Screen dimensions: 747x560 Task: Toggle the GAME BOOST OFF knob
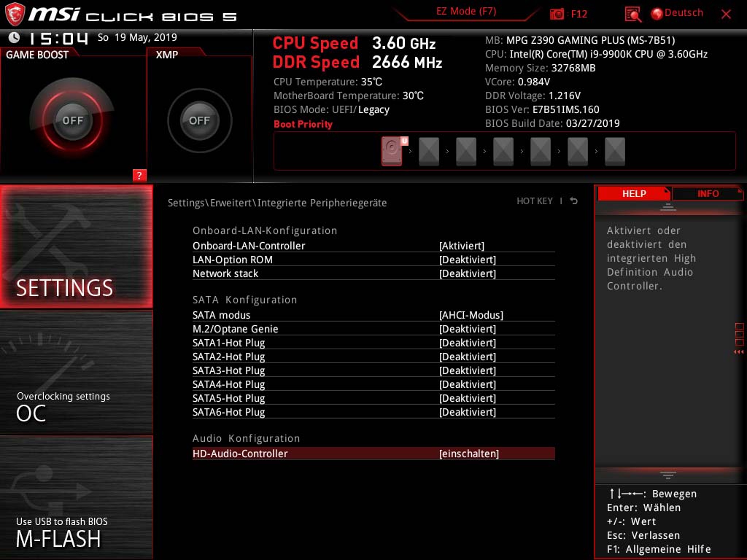coord(72,120)
